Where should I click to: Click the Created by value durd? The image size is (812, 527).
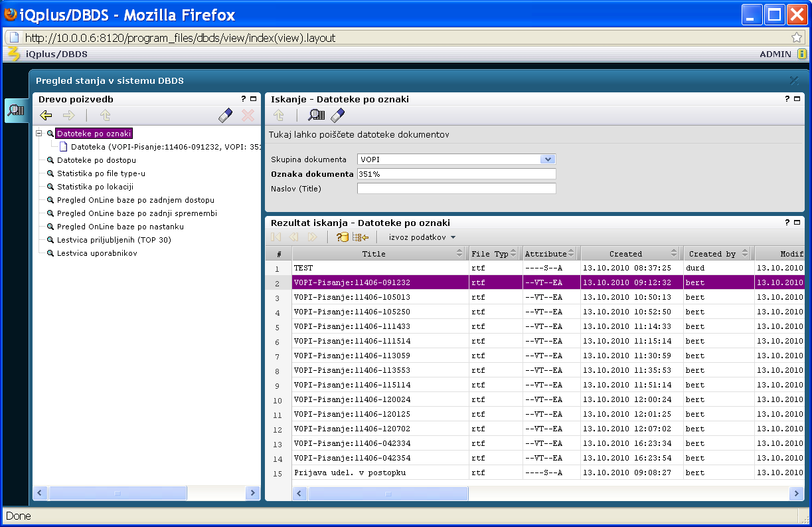coord(695,268)
